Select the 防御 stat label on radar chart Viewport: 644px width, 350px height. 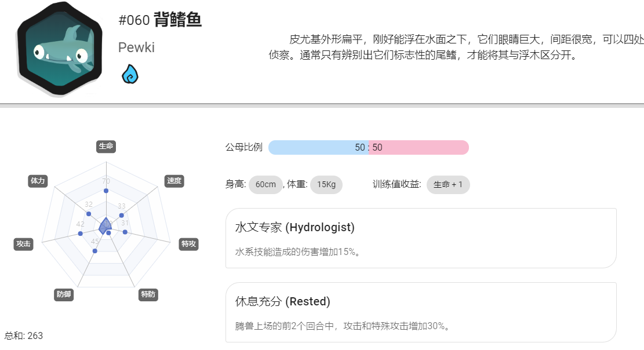pos(64,294)
